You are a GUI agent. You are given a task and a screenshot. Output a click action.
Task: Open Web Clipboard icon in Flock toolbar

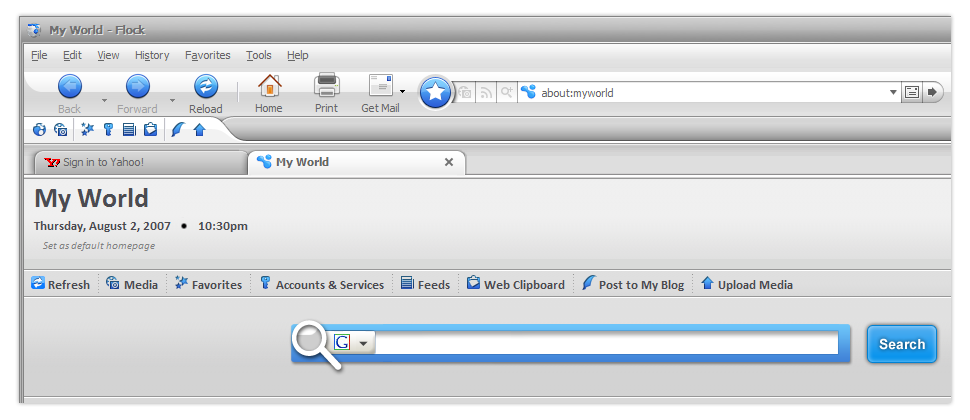click(150, 129)
